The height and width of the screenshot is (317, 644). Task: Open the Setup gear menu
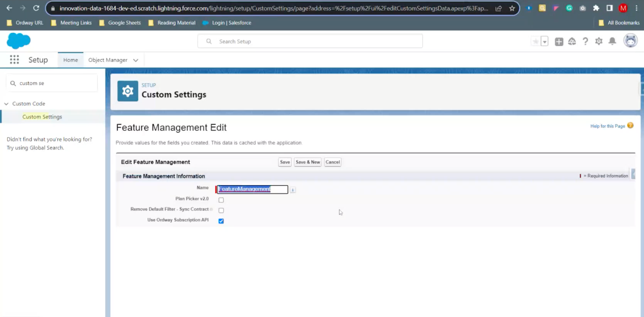click(x=599, y=41)
